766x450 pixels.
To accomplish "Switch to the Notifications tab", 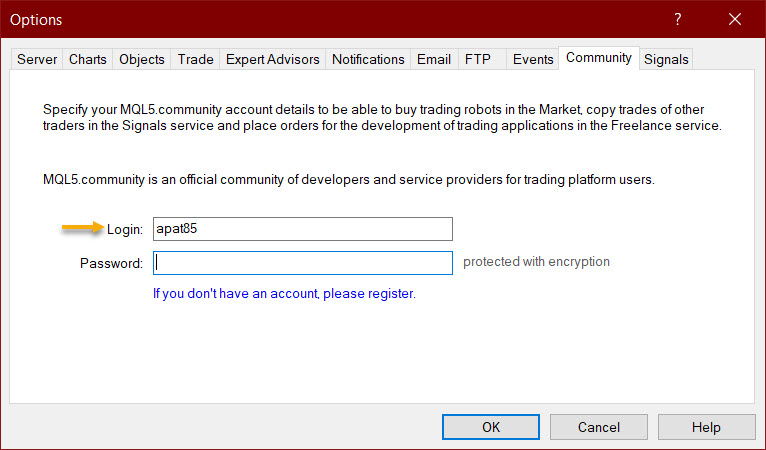I will [368, 60].
